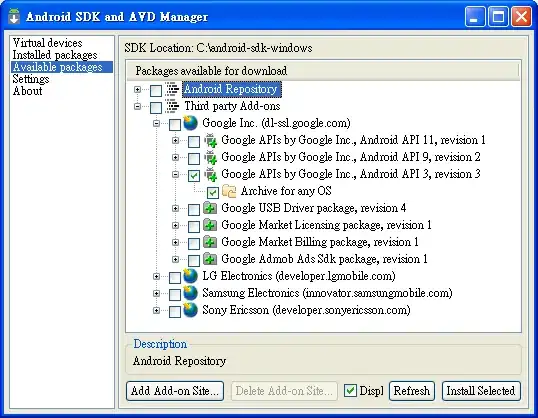Click the LG Electronics globe icon
Viewport: 538px width, 418px height.
coord(190,276)
